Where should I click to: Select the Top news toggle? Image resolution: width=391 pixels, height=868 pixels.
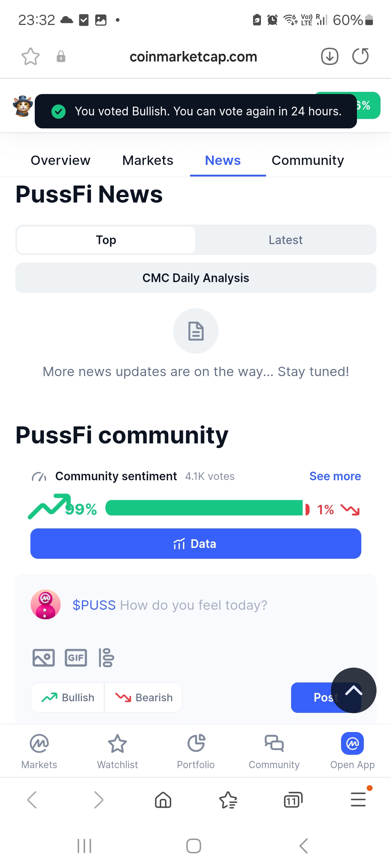coord(106,240)
